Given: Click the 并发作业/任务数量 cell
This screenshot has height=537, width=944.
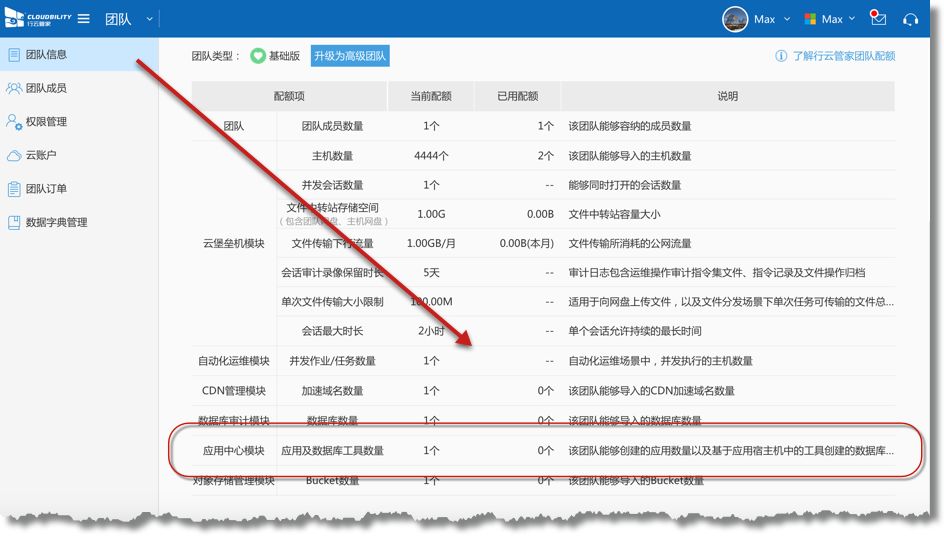Looking at the screenshot, I should [x=332, y=361].
